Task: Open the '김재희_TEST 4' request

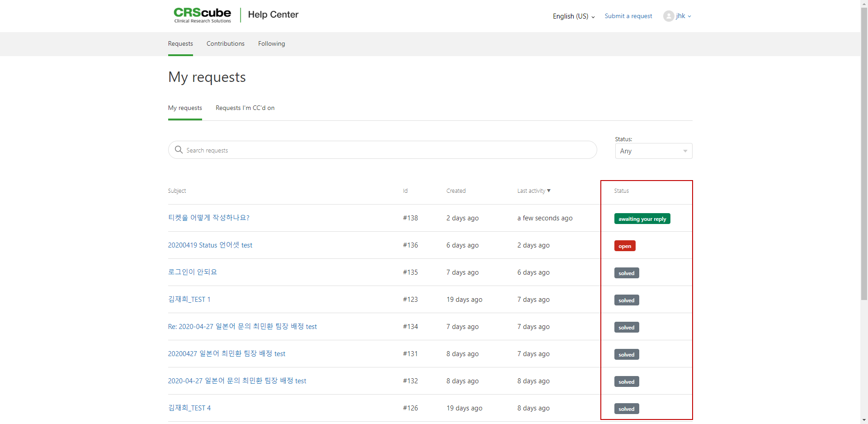Action: click(x=189, y=408)
